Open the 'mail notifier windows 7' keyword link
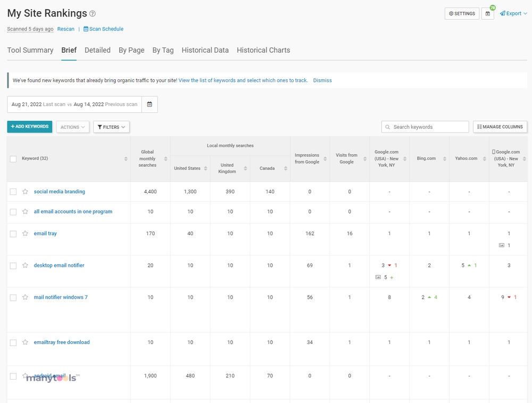The image size is (532, 403). (x=61, y=297)
